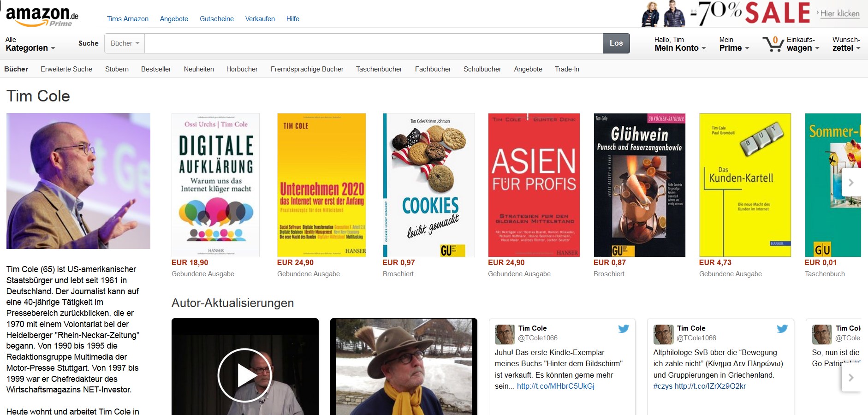Expand the Bücher search category dropdown

125,43
